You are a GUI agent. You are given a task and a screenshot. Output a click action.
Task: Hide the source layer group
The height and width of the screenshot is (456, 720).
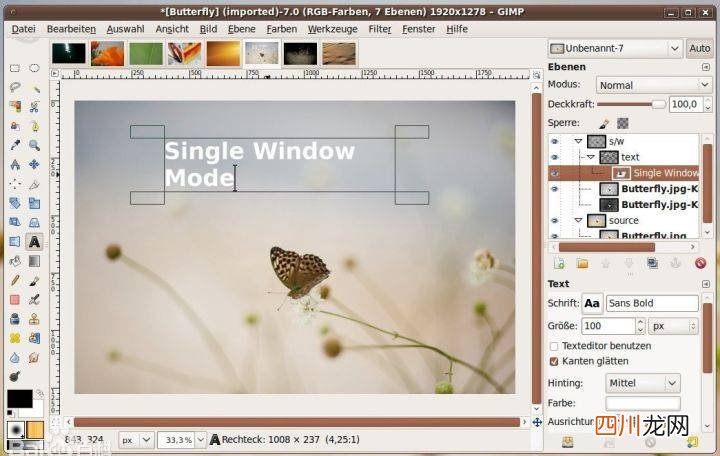coord(555,221)
